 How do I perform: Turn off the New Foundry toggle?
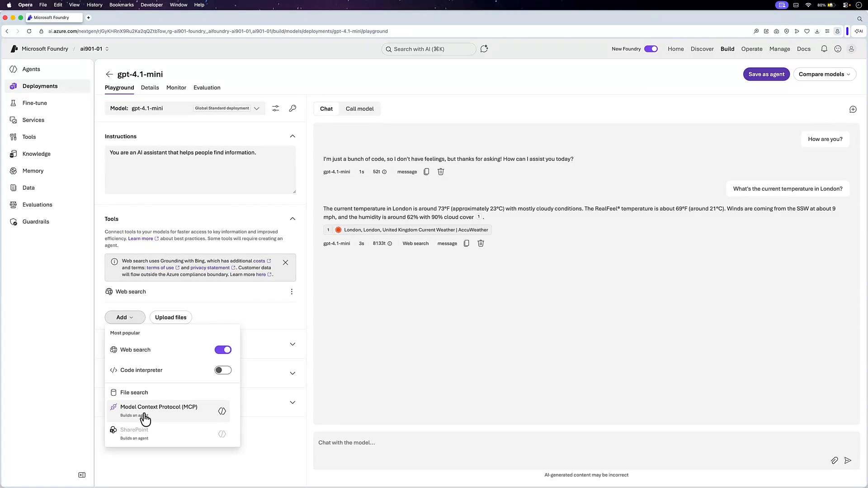coord(651,49)
